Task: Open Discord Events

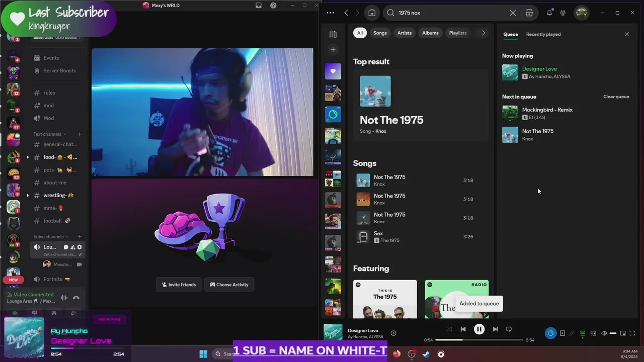Action: [51, 58]
